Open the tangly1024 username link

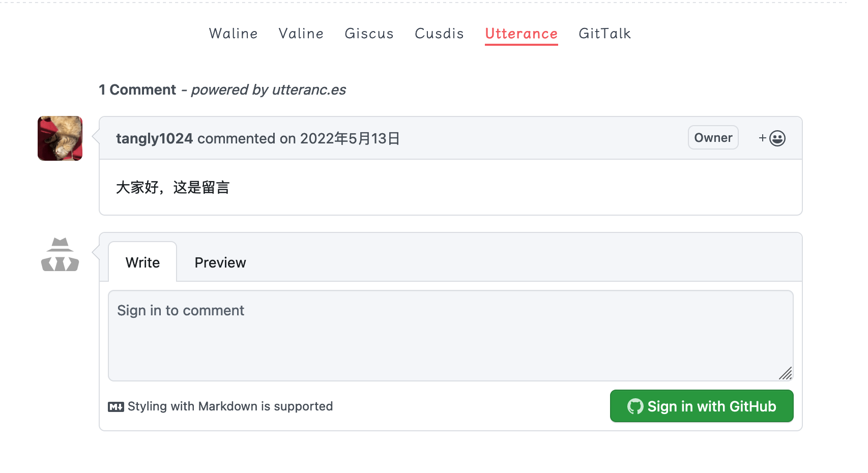(x=154, y=138)
